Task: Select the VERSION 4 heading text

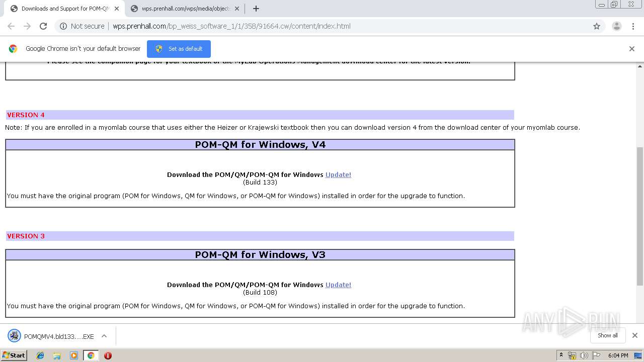Action: (26, 115)
